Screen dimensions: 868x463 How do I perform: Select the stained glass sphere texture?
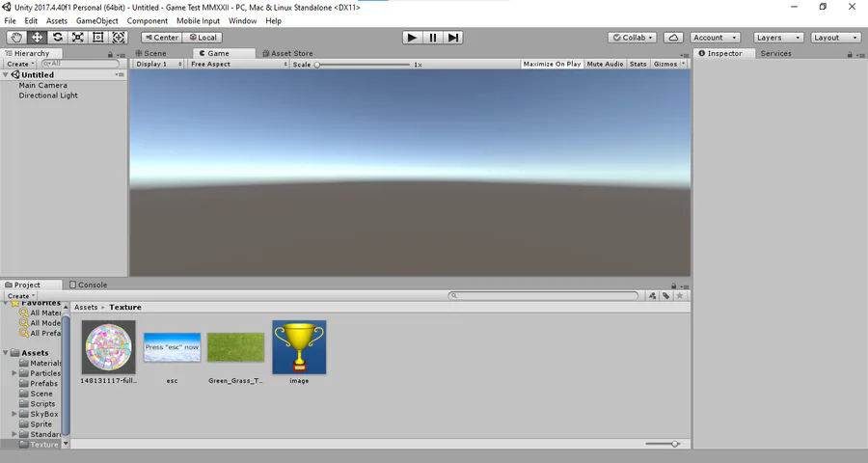[108, 347]
